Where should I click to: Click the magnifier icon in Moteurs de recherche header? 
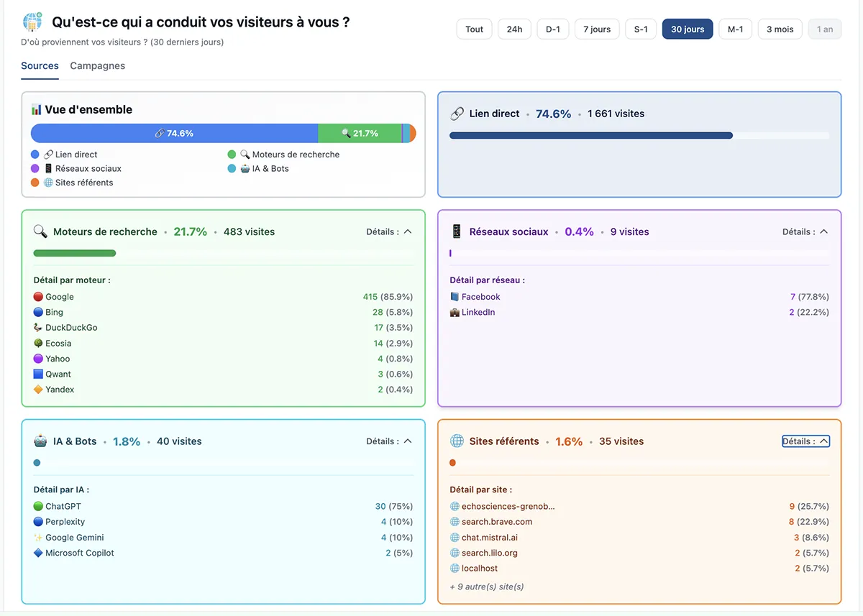(40, 231)
